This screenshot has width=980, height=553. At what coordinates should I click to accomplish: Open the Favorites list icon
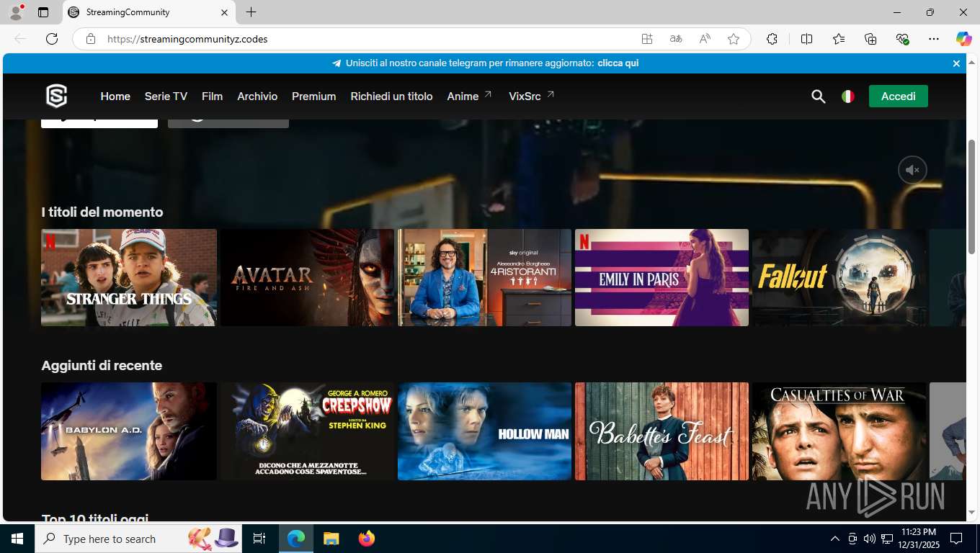pyautogui.click(x=839, y=39)
